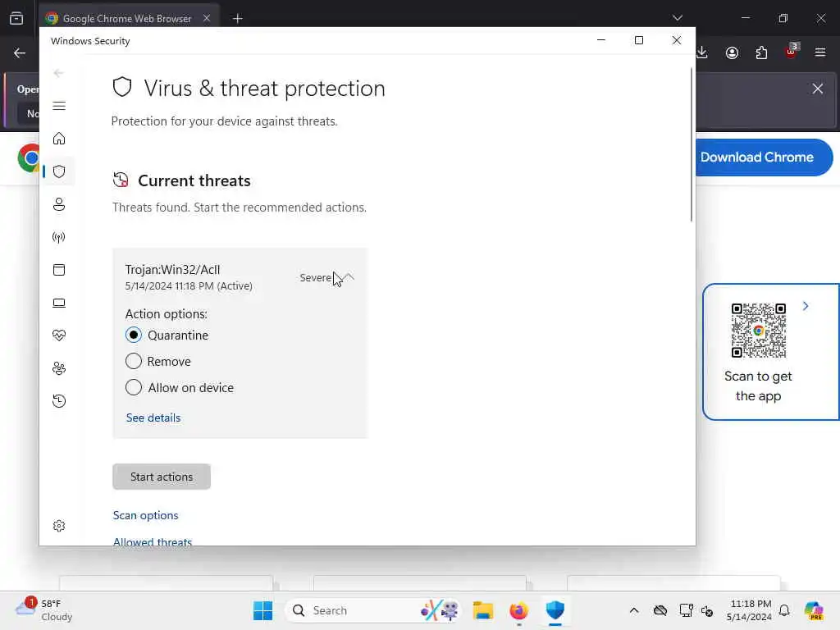Open Allowed threats link
The width and height of the screenshot is (840, 630).
point(152,541)
